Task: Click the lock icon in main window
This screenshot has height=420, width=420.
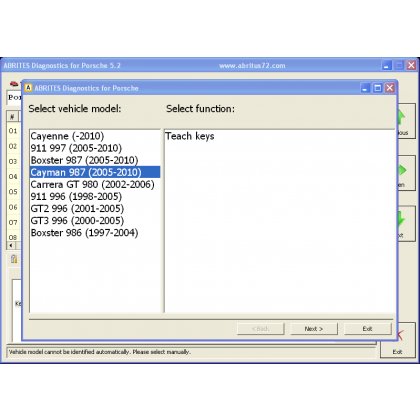Action: [x=14, y=259]
